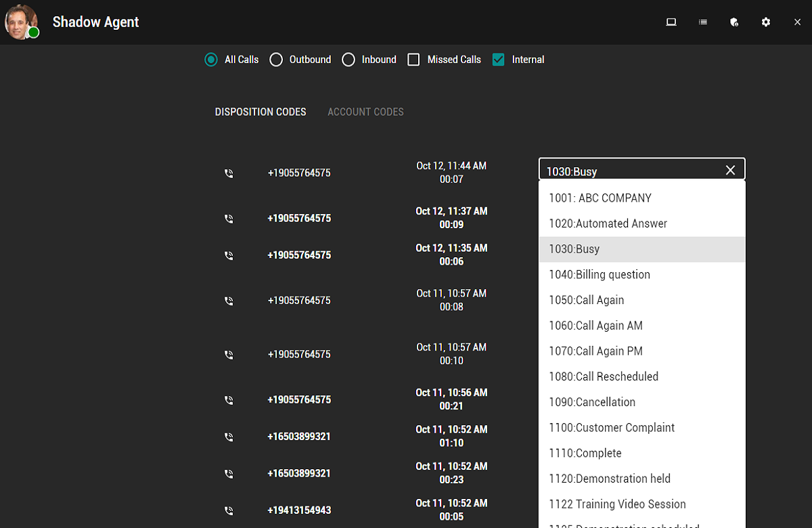This screenshot has height=528, width=812.
Task: Select the Outbound radio button
Action: click(x=276, y=60)
